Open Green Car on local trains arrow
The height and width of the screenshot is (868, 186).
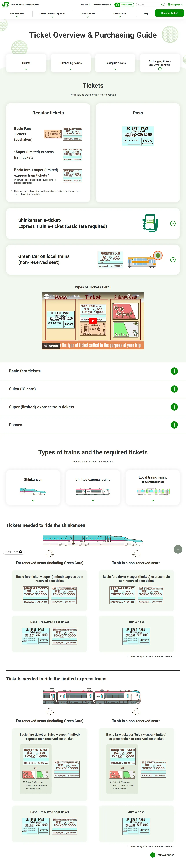click(173, 259)
